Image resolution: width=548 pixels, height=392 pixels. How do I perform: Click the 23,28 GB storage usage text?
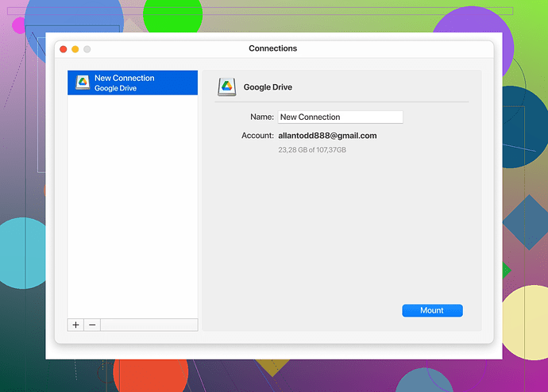click(311, 150)
